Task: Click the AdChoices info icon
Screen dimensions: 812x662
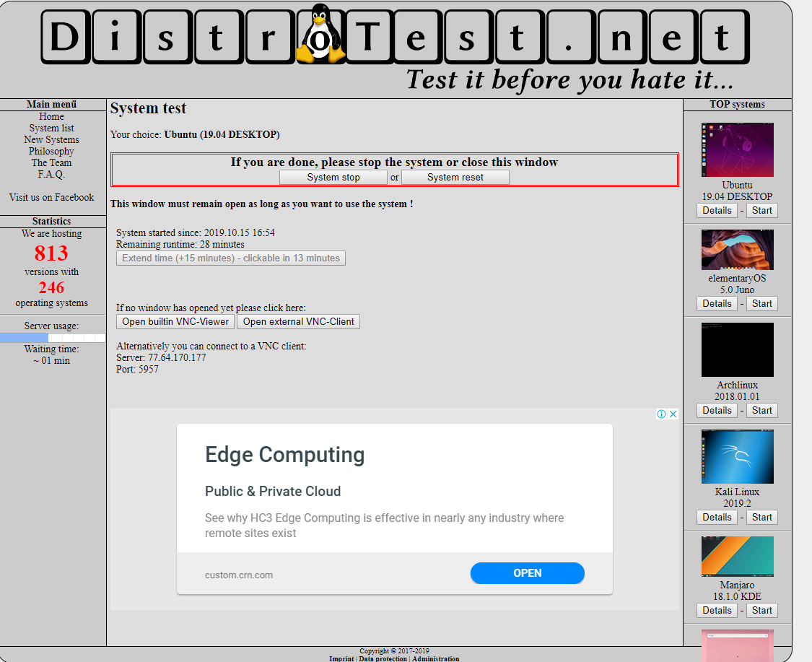Action: (x=661, y=414)
